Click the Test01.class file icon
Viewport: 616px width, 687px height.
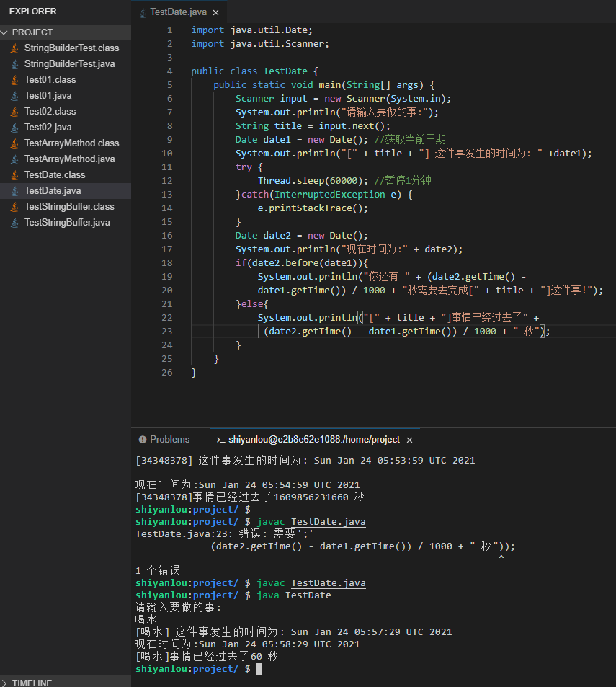click(x=14, y=80)
